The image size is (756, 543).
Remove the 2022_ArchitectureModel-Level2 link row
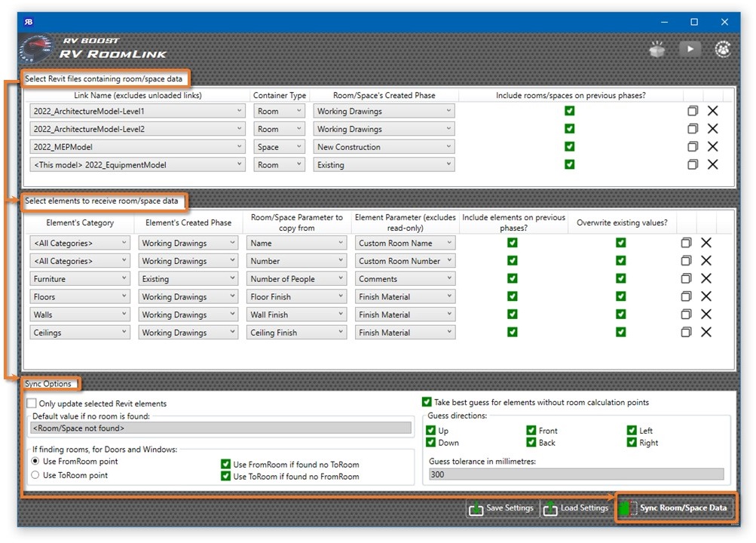[x=712, y=129]
